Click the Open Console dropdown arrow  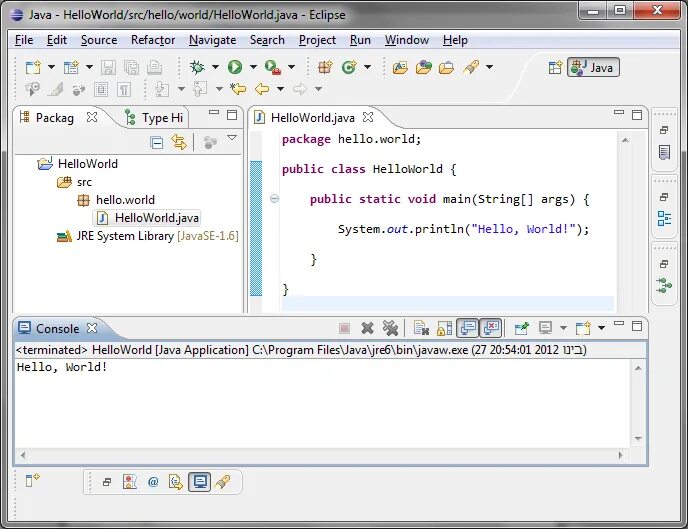click(602, 328)
